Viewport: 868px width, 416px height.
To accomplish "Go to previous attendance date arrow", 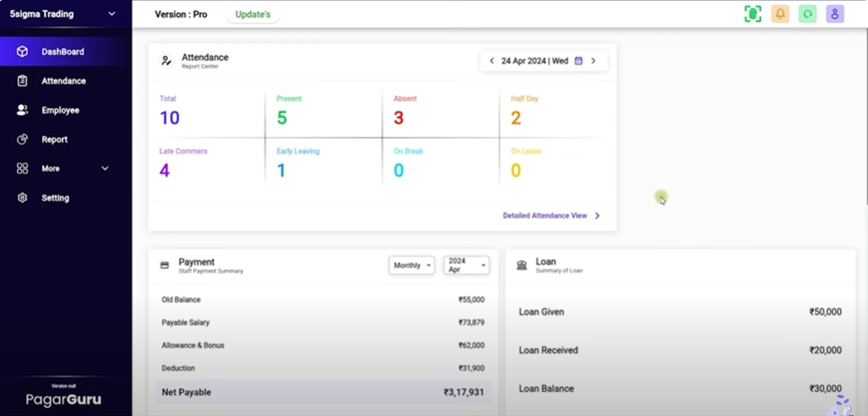I will tap(492, 61).
